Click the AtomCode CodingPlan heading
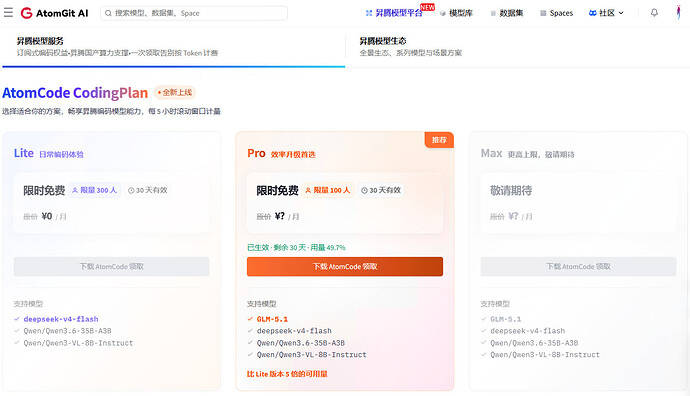 [75, 93]
